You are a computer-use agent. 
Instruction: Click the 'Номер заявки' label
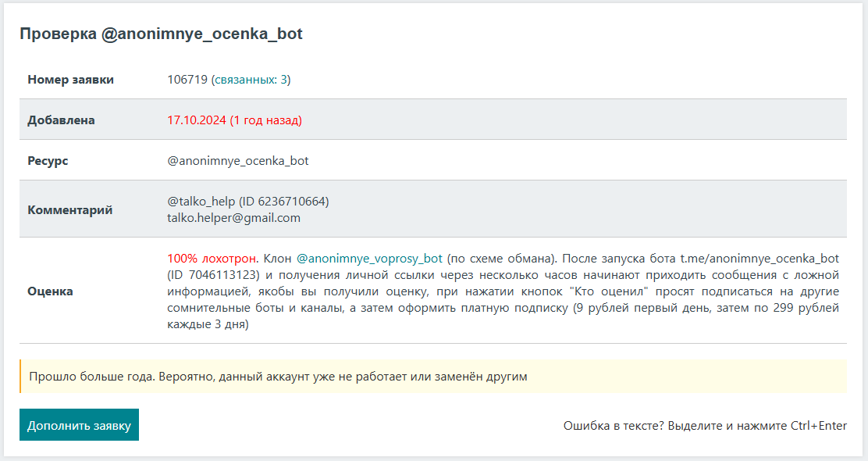pyautogui.click(x=70, y=79)
